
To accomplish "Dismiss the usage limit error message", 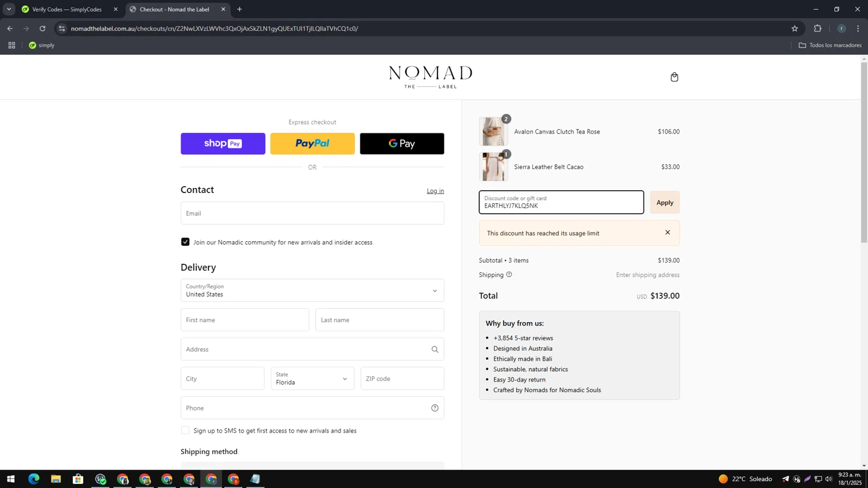I will (667, 232).
